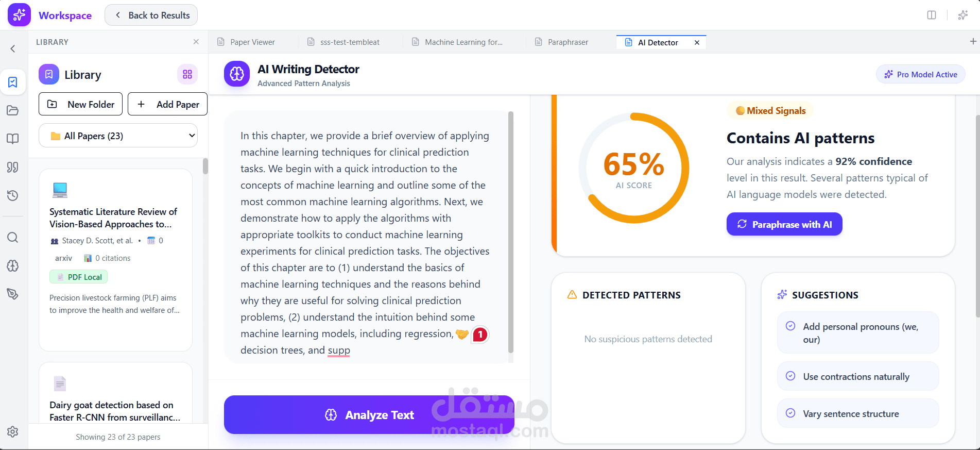The height and width of the screenshot is (450, 980).
Task: Open the book reader sidebar icon
Action: (x=13, y=139)
